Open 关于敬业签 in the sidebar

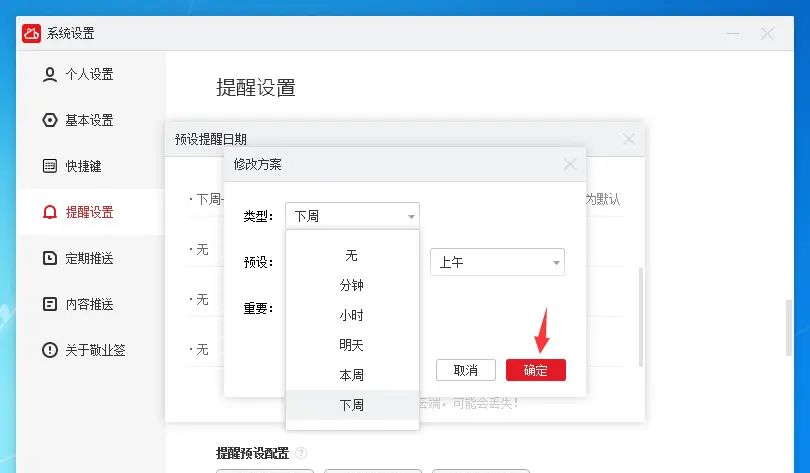click(90, 350)
